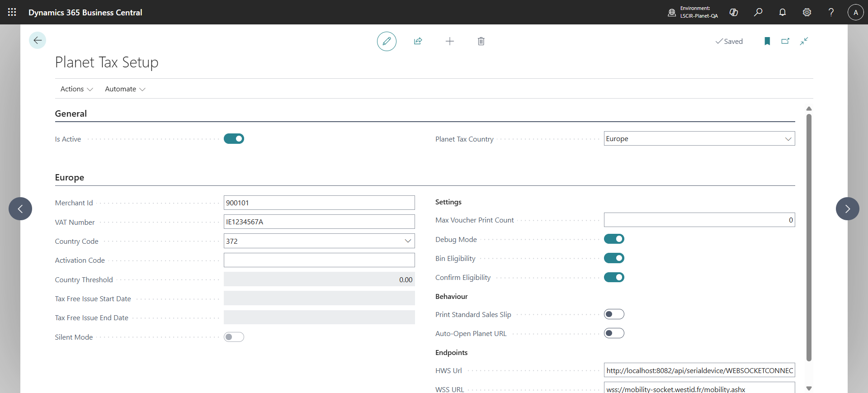Go to next record arrow

[847, 208]
